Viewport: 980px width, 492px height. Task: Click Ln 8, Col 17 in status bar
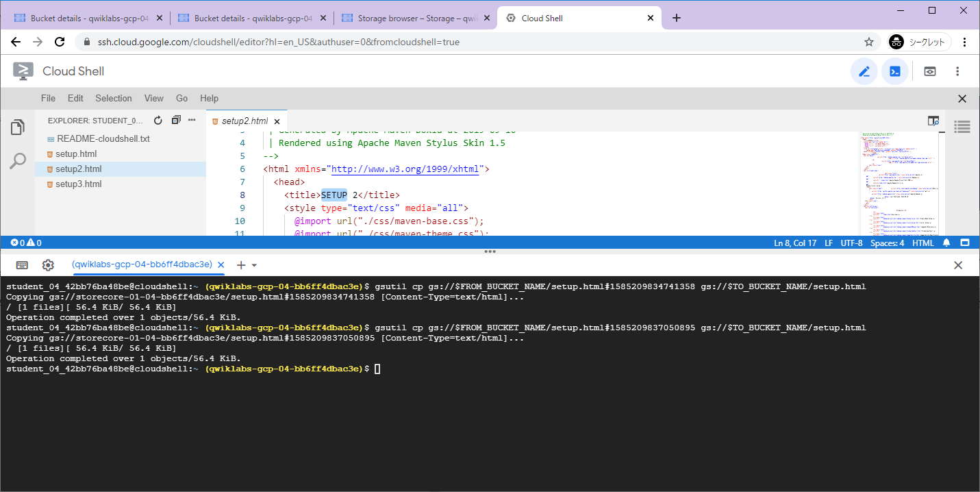pos(795,243)
